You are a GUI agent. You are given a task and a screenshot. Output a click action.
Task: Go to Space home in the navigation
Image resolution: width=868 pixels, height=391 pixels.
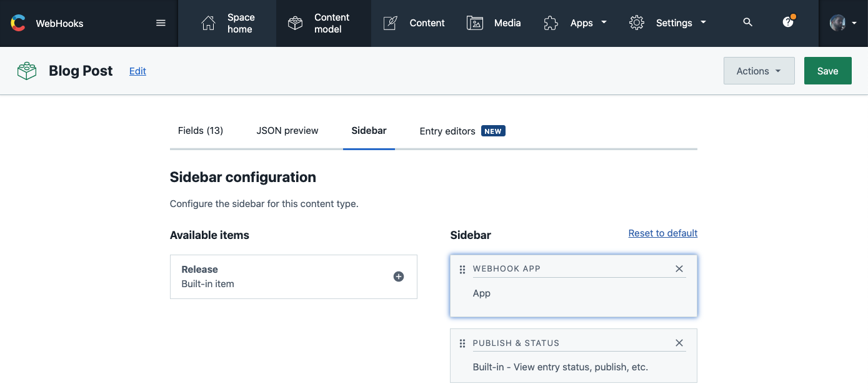click(227, 23)
